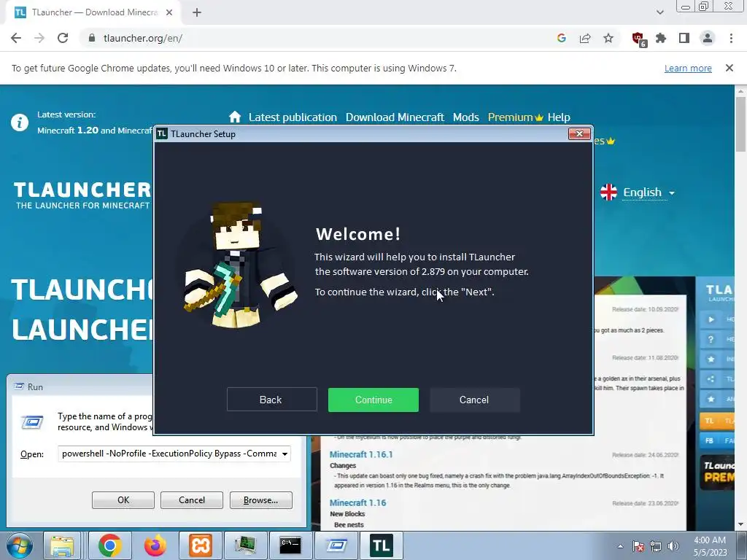Go back in the Chrome browser
This screenshot has width=747, height=560.
[16, 38]
